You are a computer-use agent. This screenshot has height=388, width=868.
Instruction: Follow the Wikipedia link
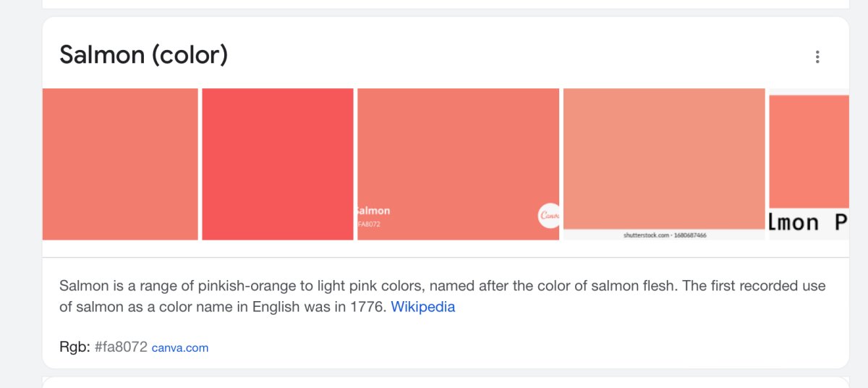423,307
